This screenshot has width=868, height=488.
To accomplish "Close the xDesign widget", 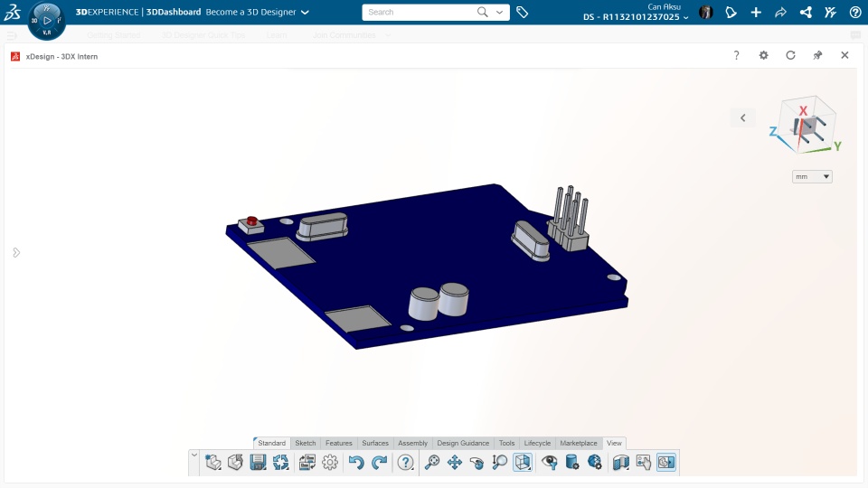I will click(x=844, y=55).
